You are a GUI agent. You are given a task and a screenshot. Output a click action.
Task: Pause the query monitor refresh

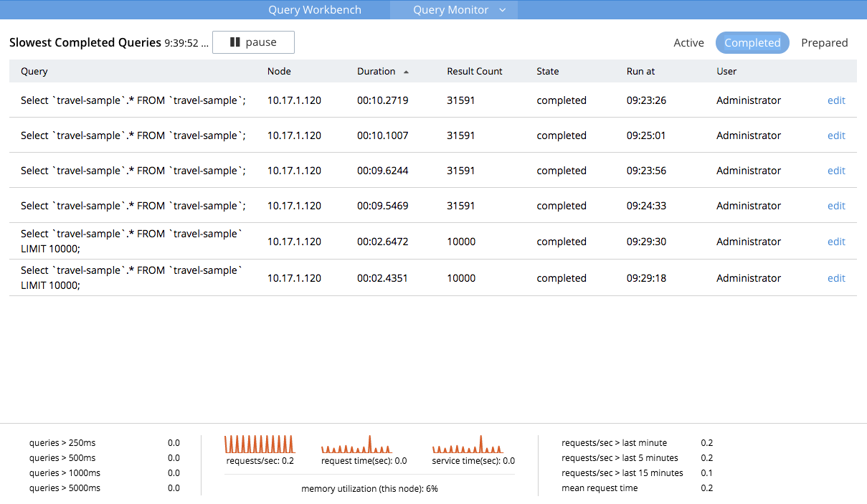click(x=253, y=42)
